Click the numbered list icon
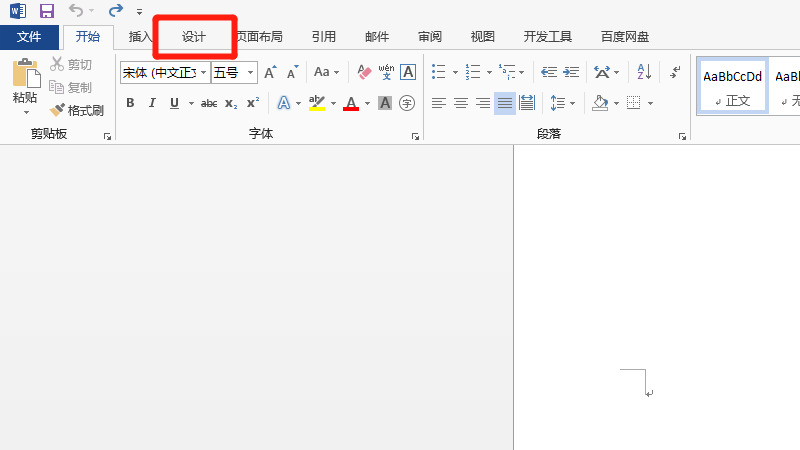This screenshot has width=800, height=450. [473, 72]
